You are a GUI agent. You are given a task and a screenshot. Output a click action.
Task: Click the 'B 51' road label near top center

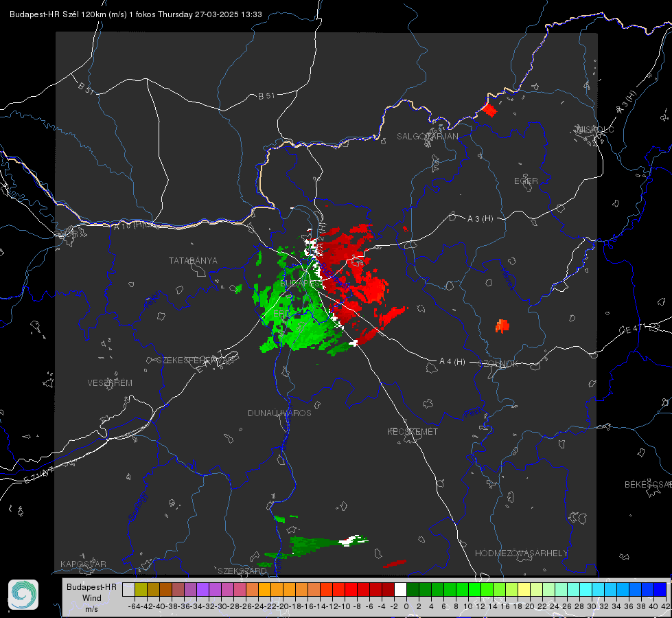(x=266, y=96)
